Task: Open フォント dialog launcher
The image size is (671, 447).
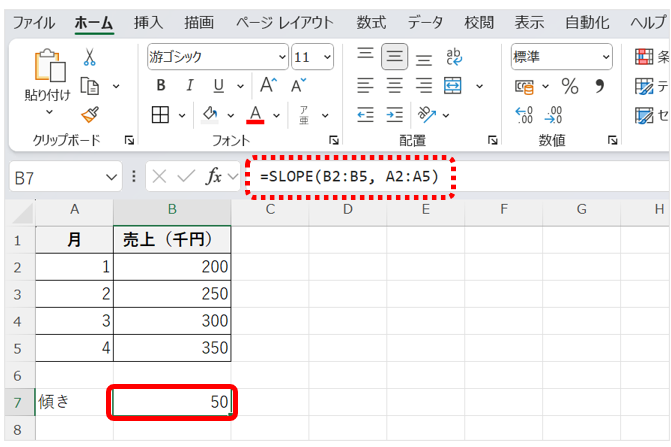Action: 334,140
